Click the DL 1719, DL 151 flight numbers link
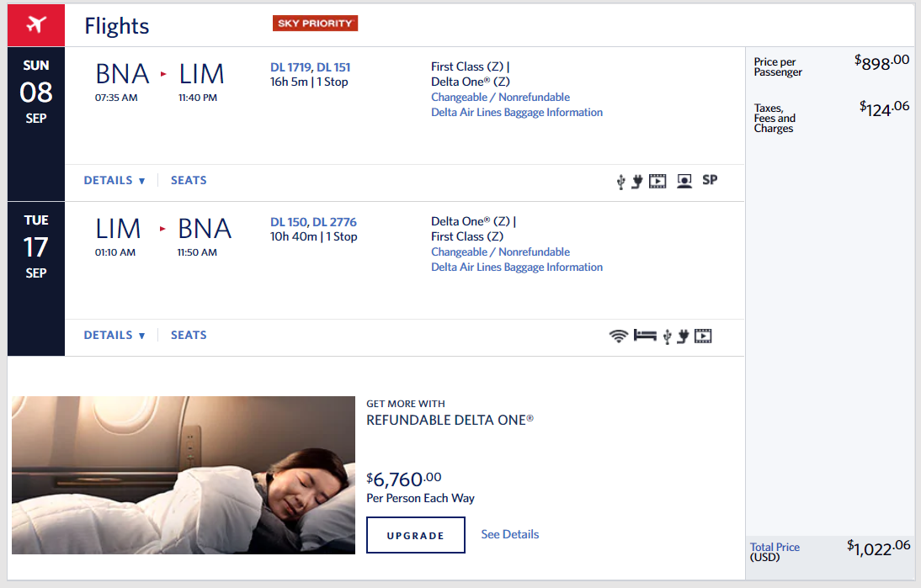The image size is (921, 588). click(310, 67)
